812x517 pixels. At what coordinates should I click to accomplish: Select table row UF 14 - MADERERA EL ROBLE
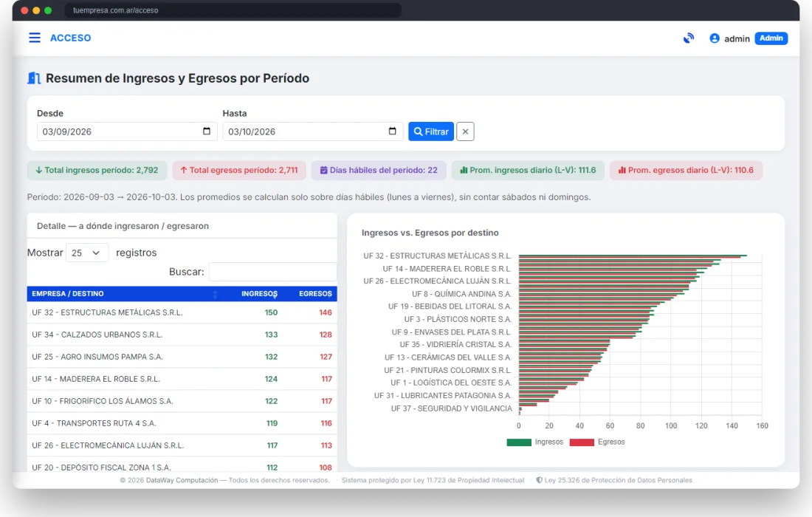point(182,379)
